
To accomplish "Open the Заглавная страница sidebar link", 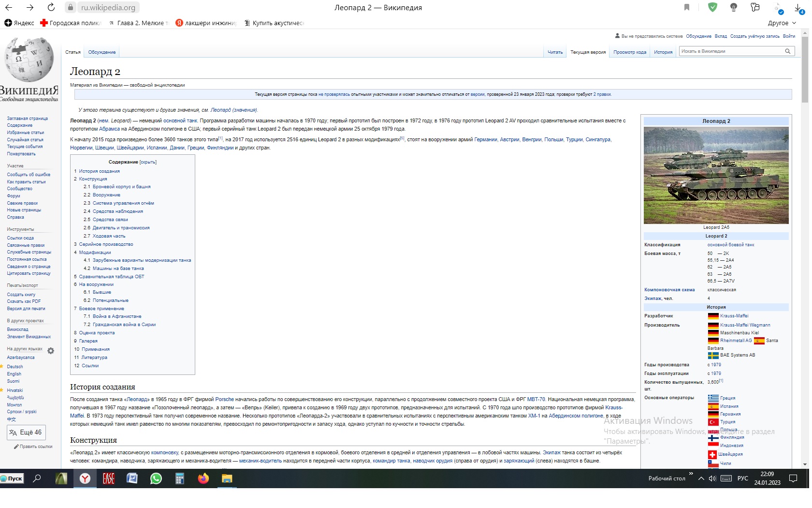I will pos(28,119).
